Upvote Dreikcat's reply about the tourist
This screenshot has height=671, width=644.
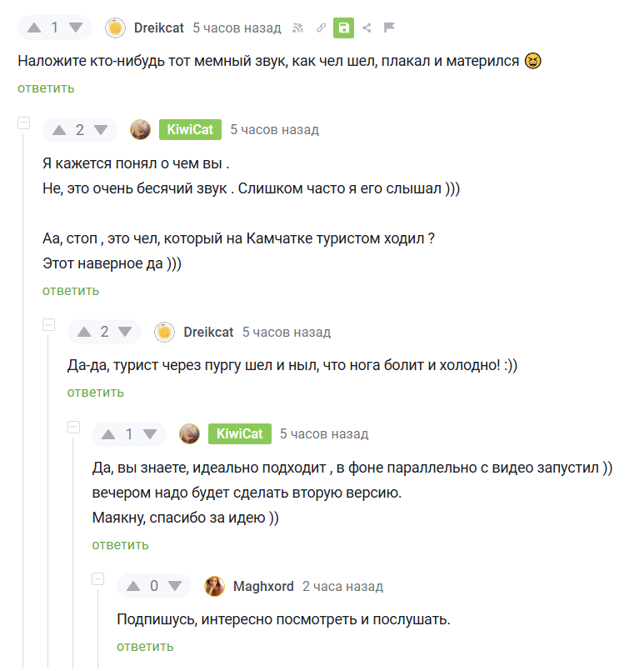point(83,332)
